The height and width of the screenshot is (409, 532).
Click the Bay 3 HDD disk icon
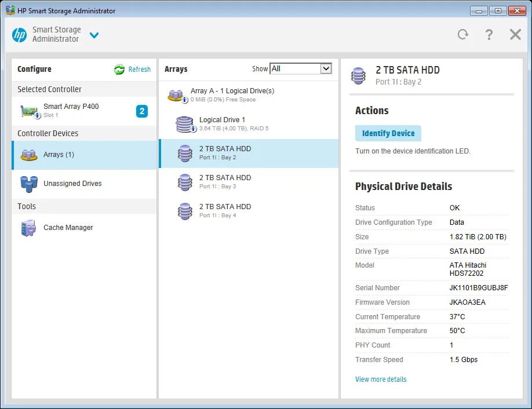click(x=185, y=182)
